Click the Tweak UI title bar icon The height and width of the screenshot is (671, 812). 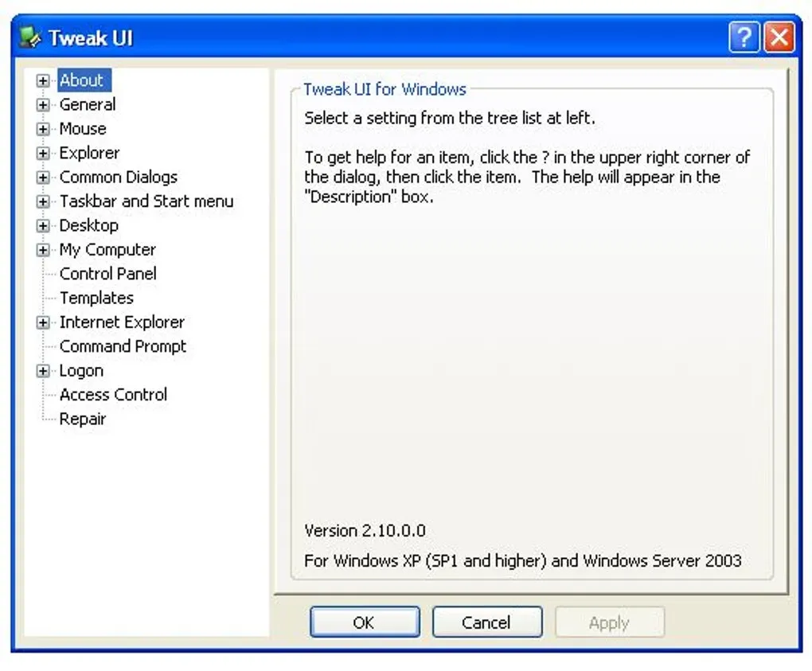[x=29, y=38]
